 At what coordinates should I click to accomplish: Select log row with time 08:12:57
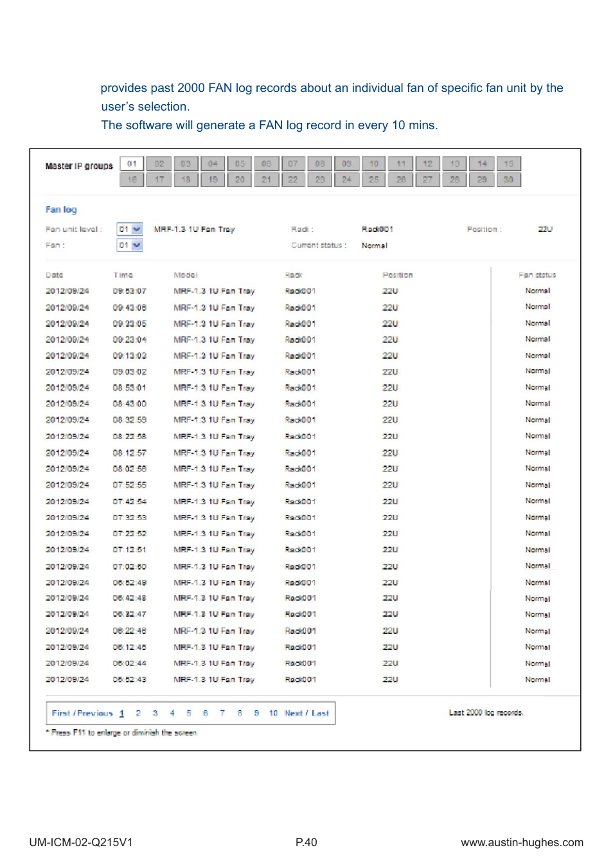(300, 453)
